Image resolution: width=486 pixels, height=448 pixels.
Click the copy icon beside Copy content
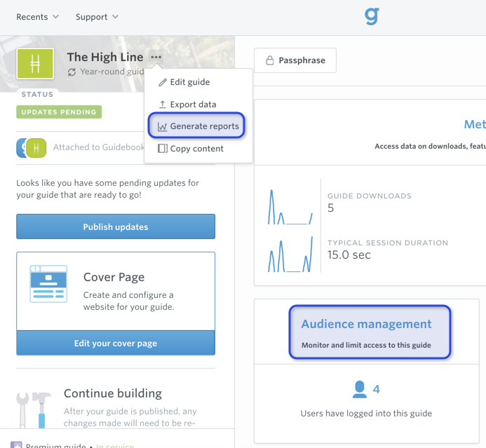pos(163,149)
